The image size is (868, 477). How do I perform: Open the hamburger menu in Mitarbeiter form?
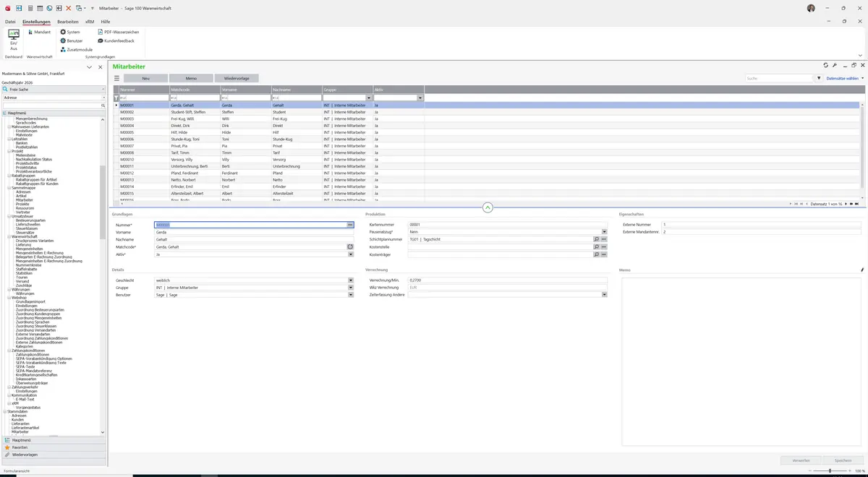click(x=116, y=78)
